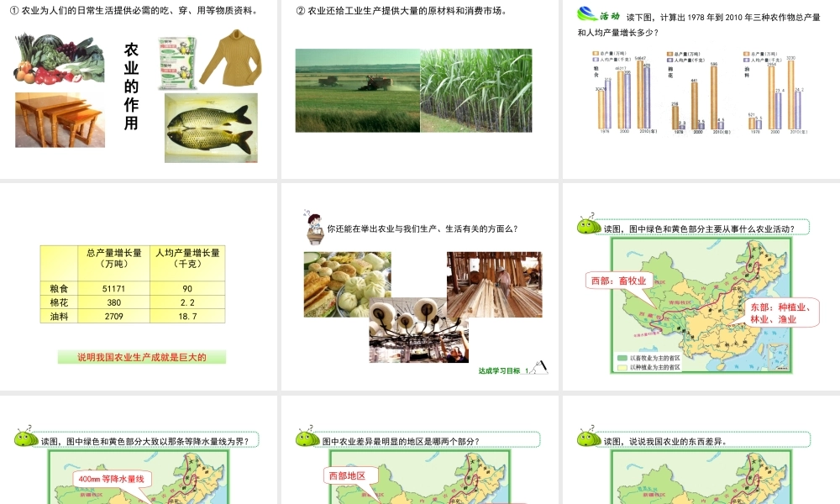Screen dimensions: 840x504
Task: Click the 粮食 grain bar chart
Action: tap(625, 92)
